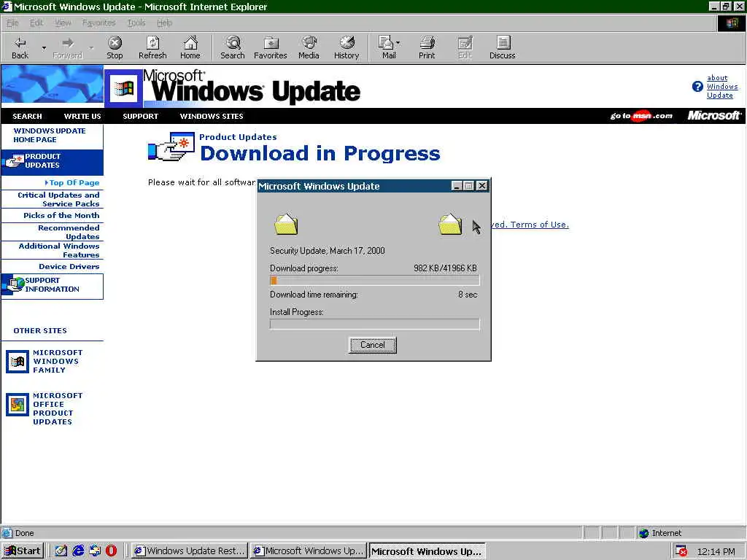The image size is (747, 560).
Task: Show the History pane
Action: point(347,47)
